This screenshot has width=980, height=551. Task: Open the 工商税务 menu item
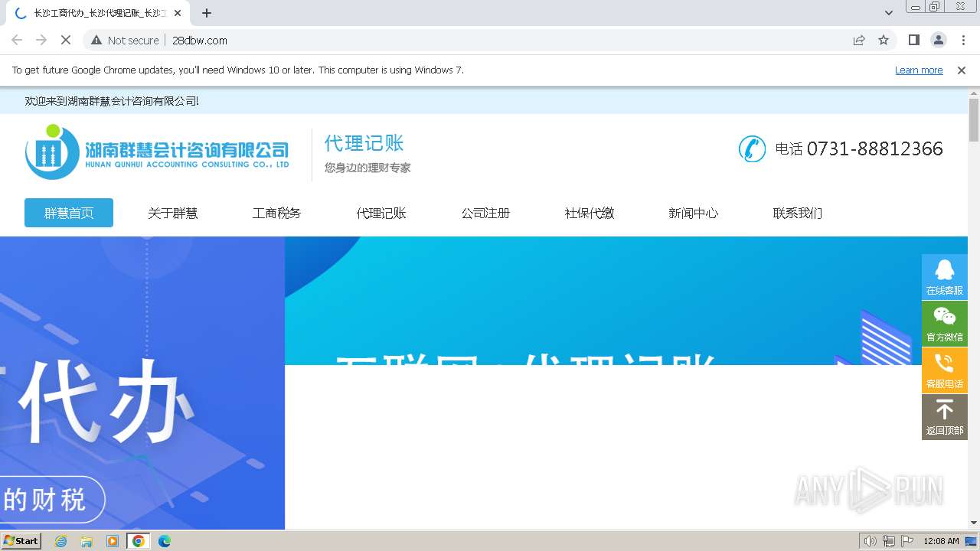pyautogui.click(x=277, y=213)
